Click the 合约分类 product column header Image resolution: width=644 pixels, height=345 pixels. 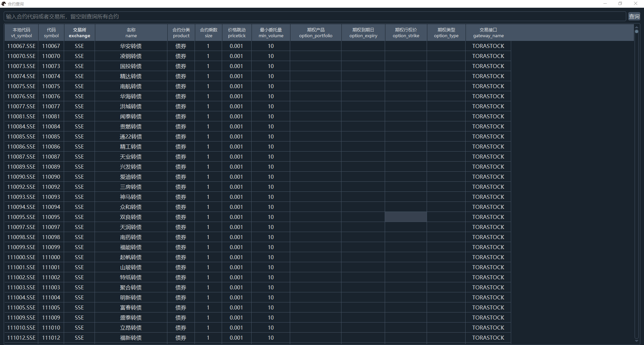181,33
